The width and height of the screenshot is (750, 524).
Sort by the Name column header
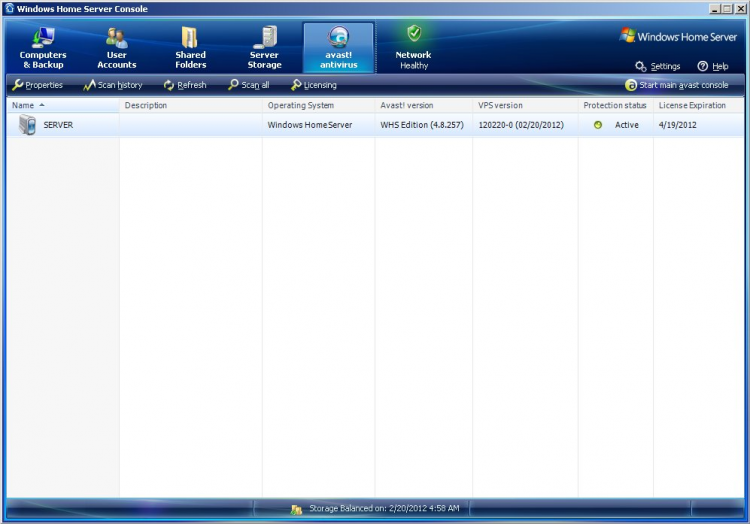pos(63,105)
